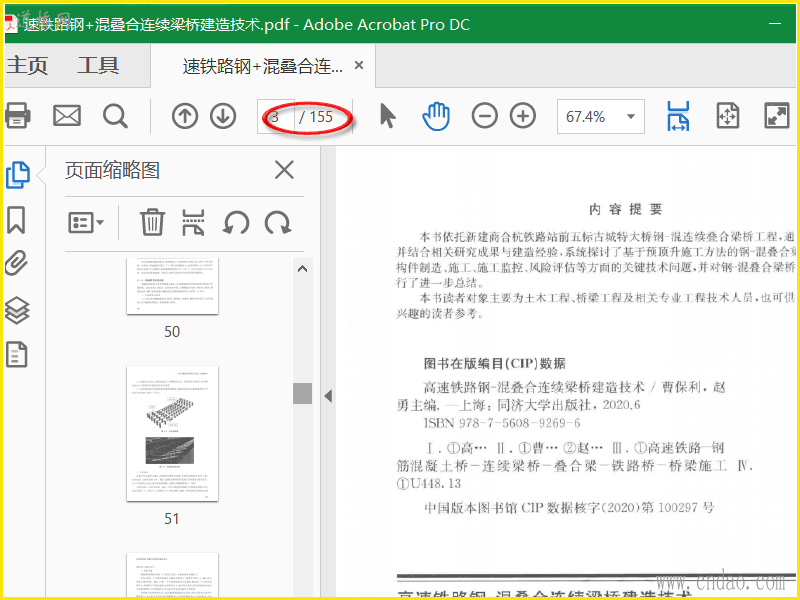Rotate pages counterclockwise
Viewport: 800px width, 600px height.
coord(236,223)
